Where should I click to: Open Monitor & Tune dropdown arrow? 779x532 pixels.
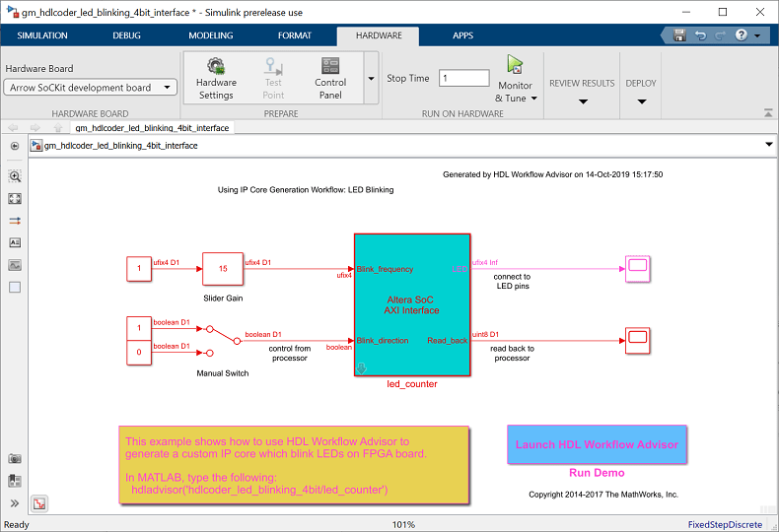534,99
